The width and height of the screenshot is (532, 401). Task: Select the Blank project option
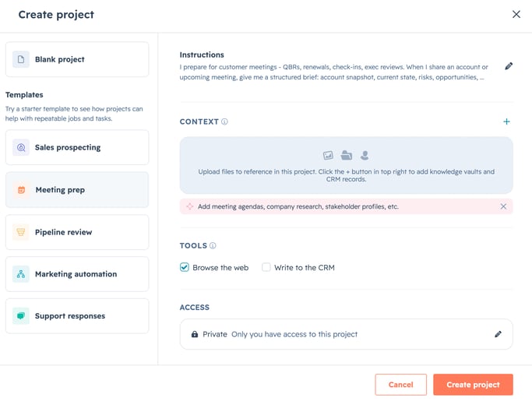(x=77, y=59)
